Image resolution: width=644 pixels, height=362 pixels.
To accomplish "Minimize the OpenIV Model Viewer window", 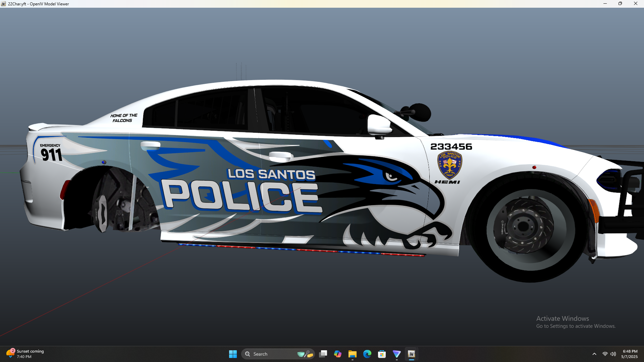I will [x=605, y=4].
